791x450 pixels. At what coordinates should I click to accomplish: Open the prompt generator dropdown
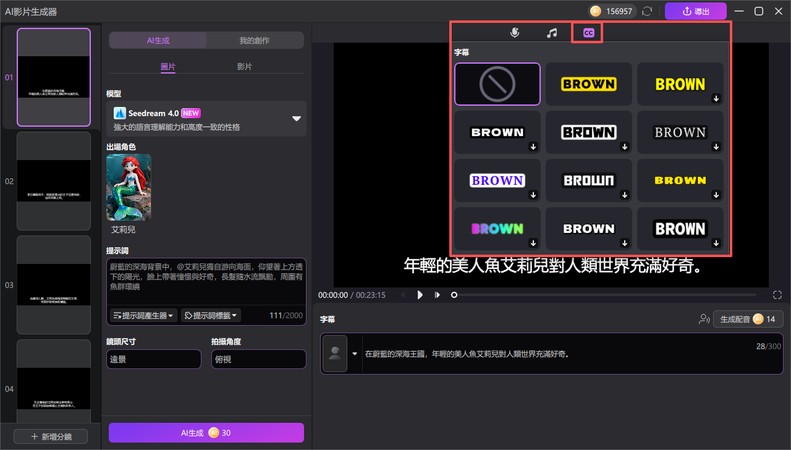144,315
